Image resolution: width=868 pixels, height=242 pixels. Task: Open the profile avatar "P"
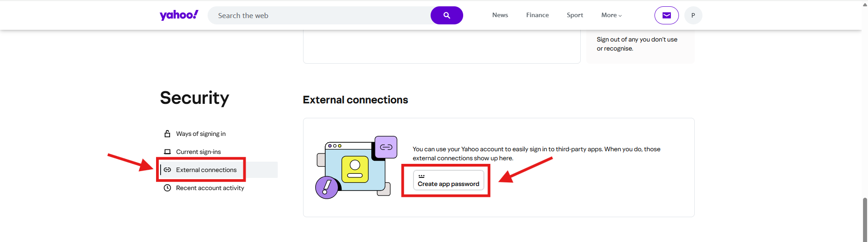693,15
